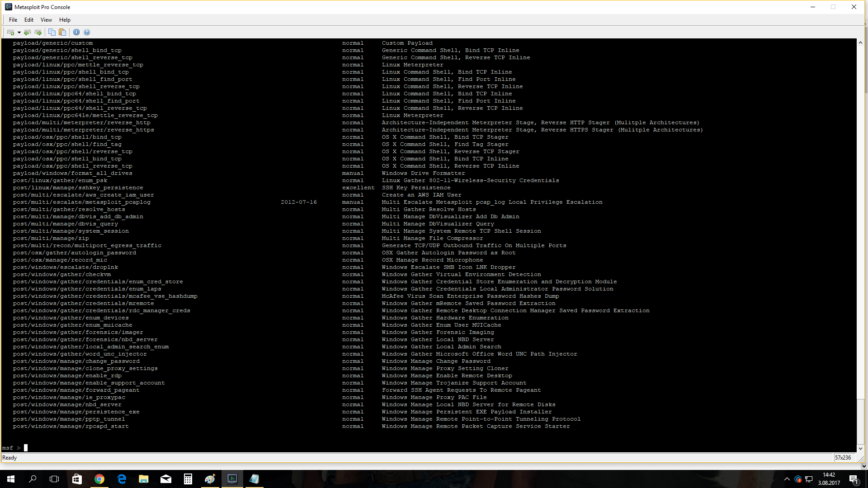Open the Calculator taskbar icon
The image size is (868, 488).
(x=188, y=479)
